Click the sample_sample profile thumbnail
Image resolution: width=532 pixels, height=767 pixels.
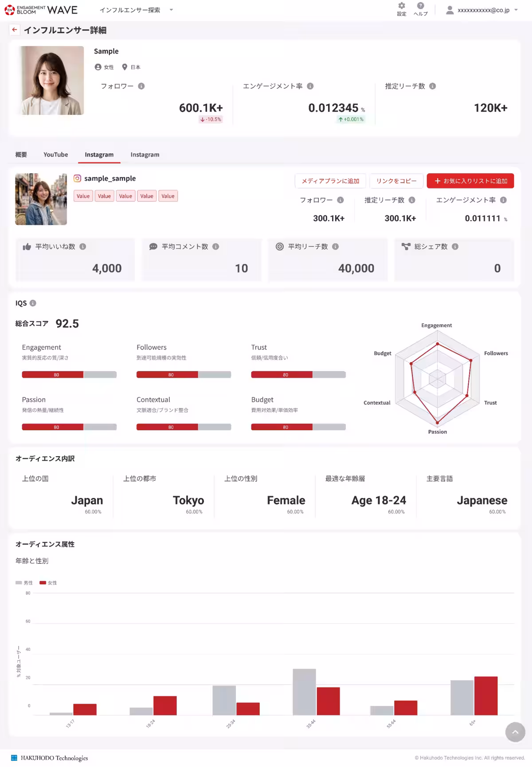click(x=41, y=199)
